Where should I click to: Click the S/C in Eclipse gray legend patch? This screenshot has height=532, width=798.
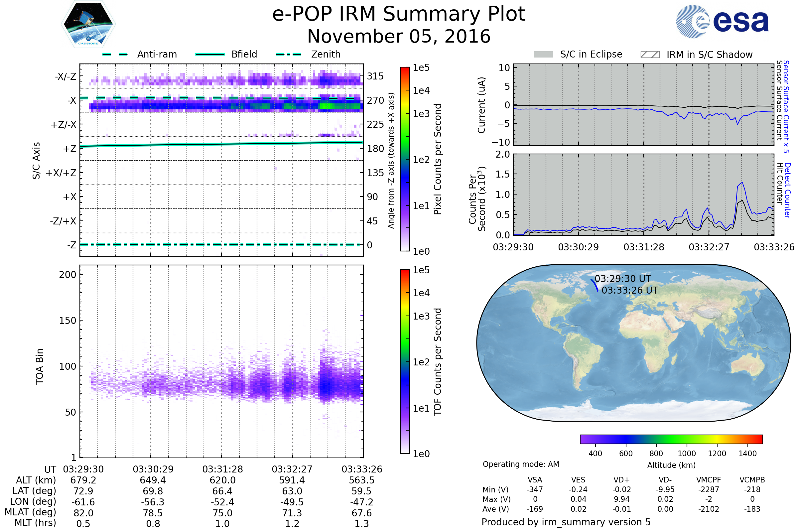(x=543, y=55)
